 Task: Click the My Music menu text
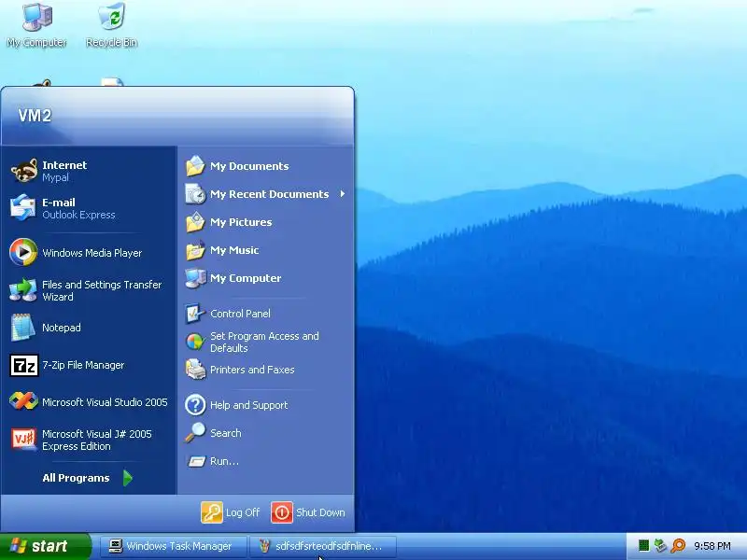pyautogui.click(x=234, y=250)
